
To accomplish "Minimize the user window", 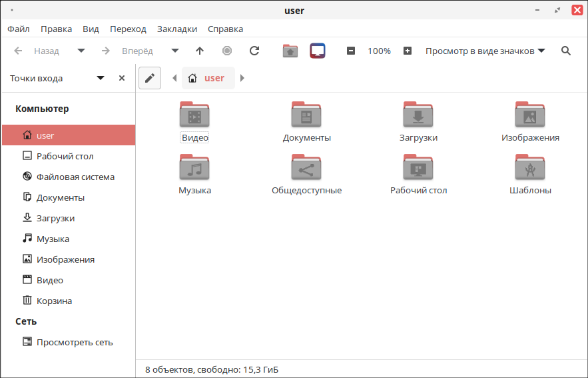I will coord(537,10).
